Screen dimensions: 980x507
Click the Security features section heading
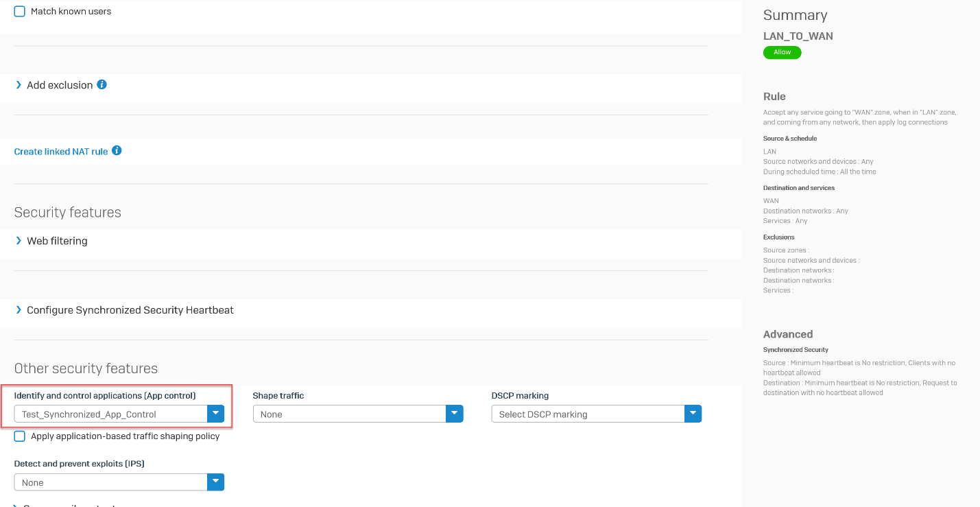click(67, 212)
